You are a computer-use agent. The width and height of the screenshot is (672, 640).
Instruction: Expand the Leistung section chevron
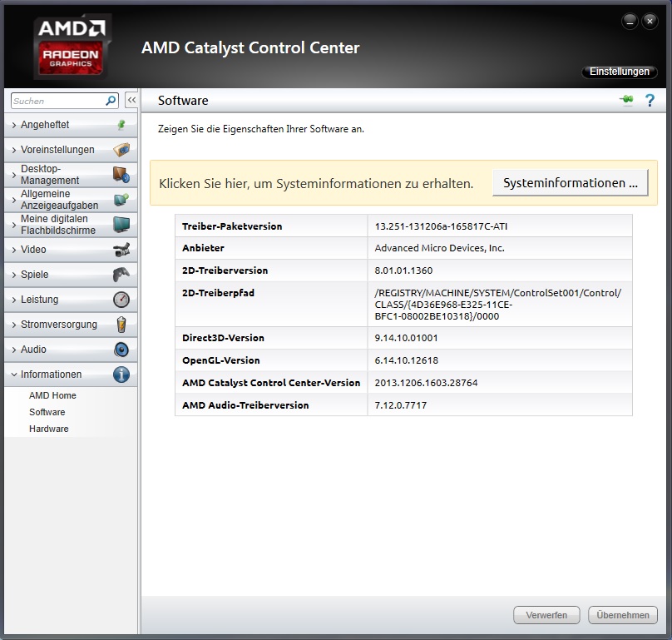pos(14,300)
